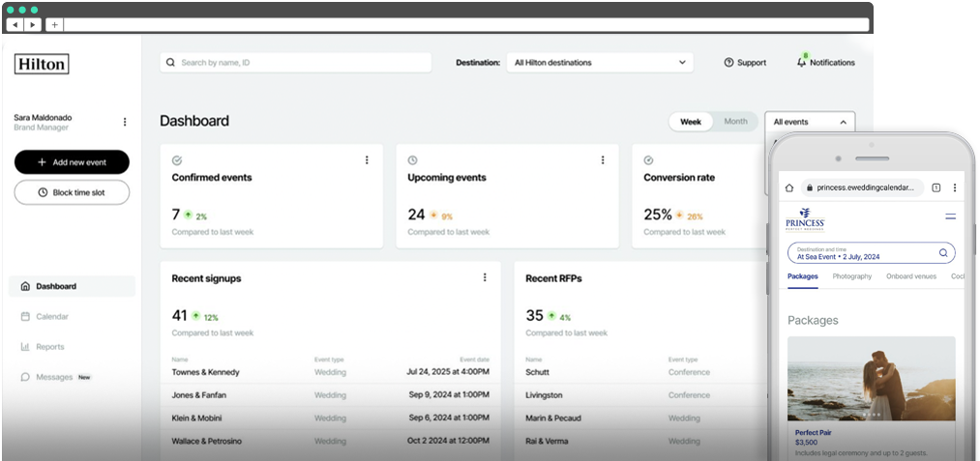The image size is (980, 461).
Task: Select the Townes & Kennedy signup row
Action: click(x=331, y=372)
